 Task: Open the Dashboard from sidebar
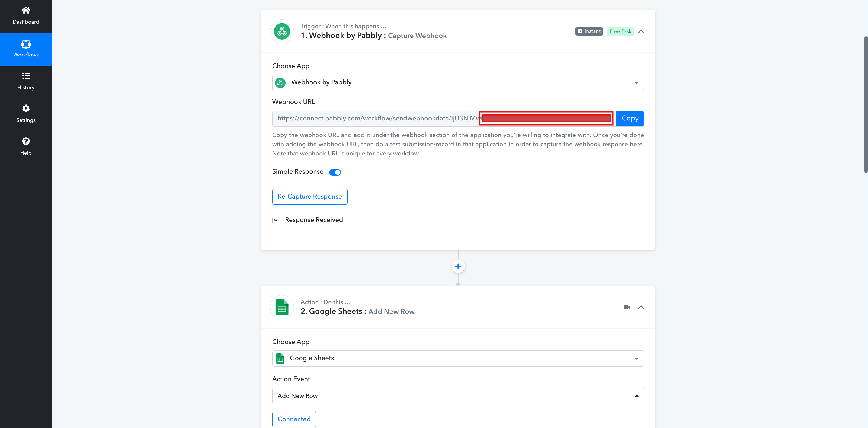tap(25, 16)
